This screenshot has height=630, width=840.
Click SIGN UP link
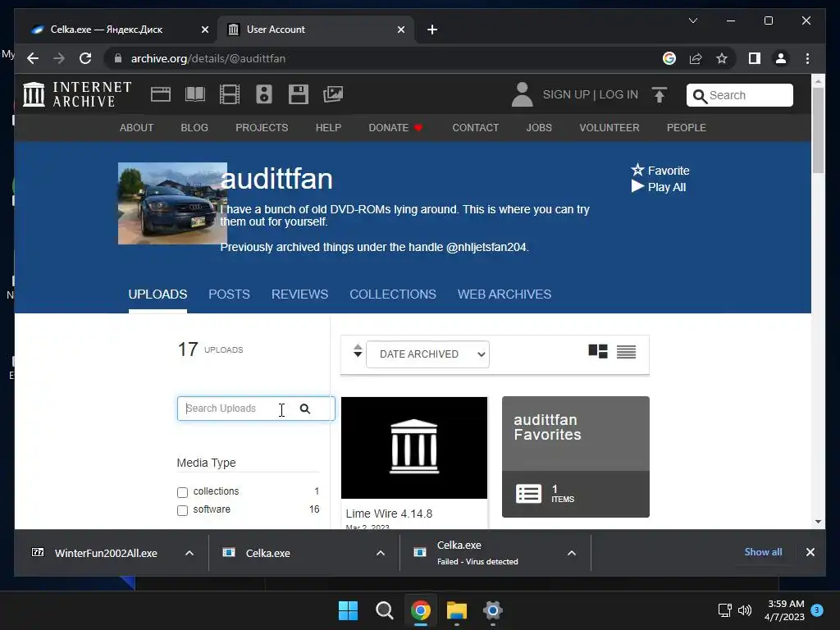[566, 95]
